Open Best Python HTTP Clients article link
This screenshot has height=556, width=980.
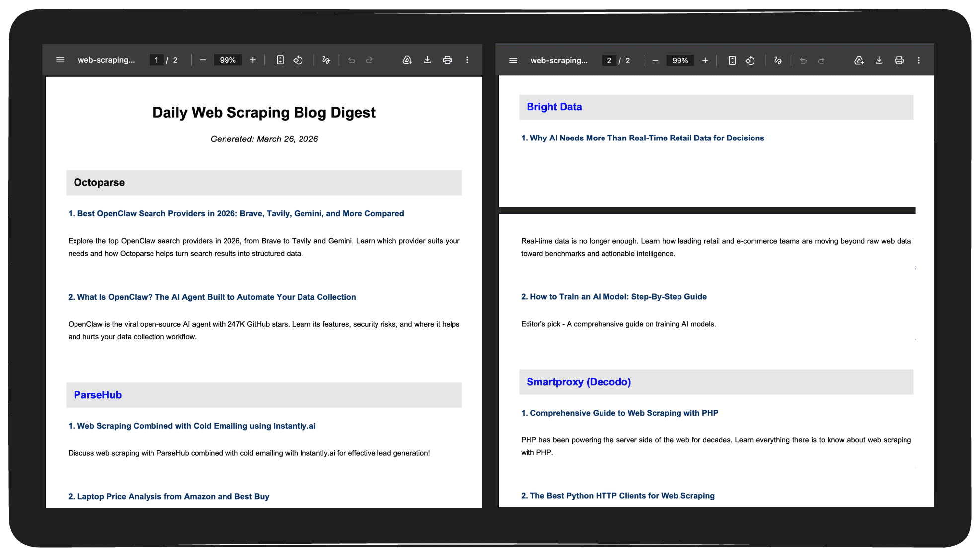pyautogui.click(x=618, y=496)
